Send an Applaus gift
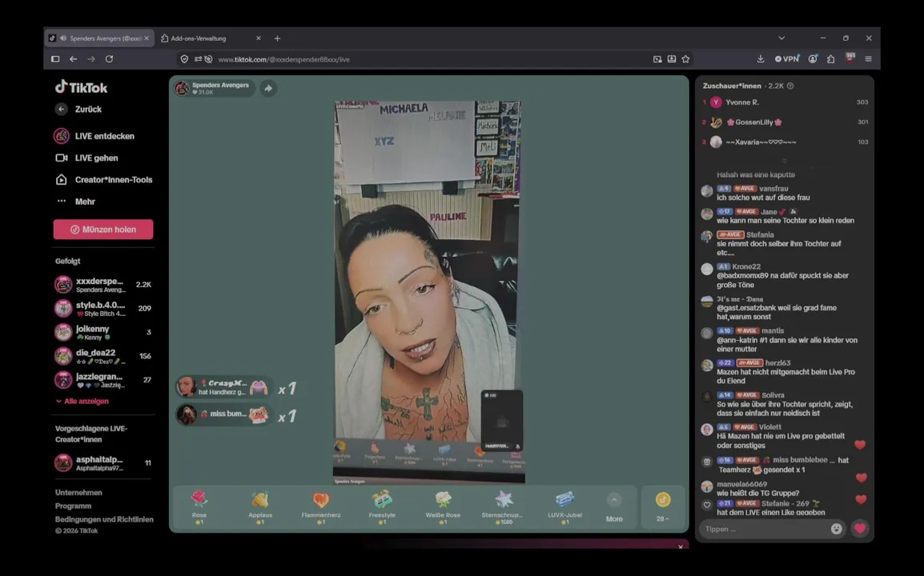The height and width of the screenshot is (576, 924). 260,507
